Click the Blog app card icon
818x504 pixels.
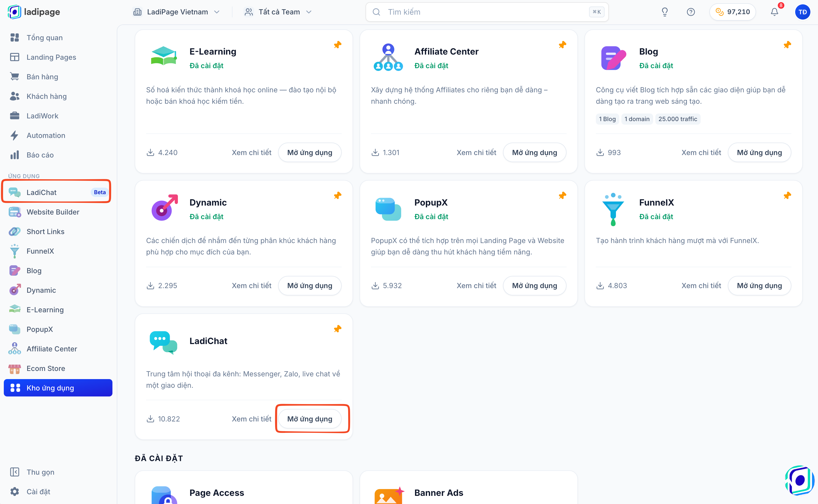pyautogui.click(x=613, y=58)
